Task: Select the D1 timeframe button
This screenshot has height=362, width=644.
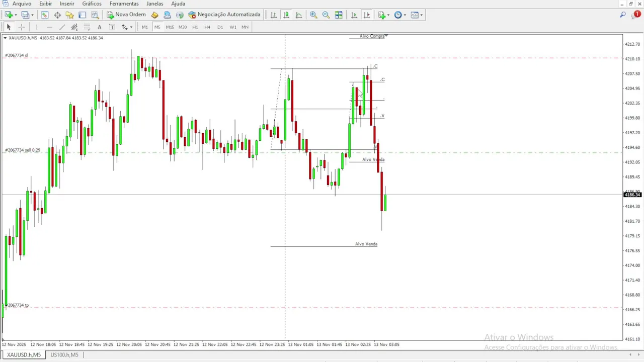Action: [x=220, y=27]
